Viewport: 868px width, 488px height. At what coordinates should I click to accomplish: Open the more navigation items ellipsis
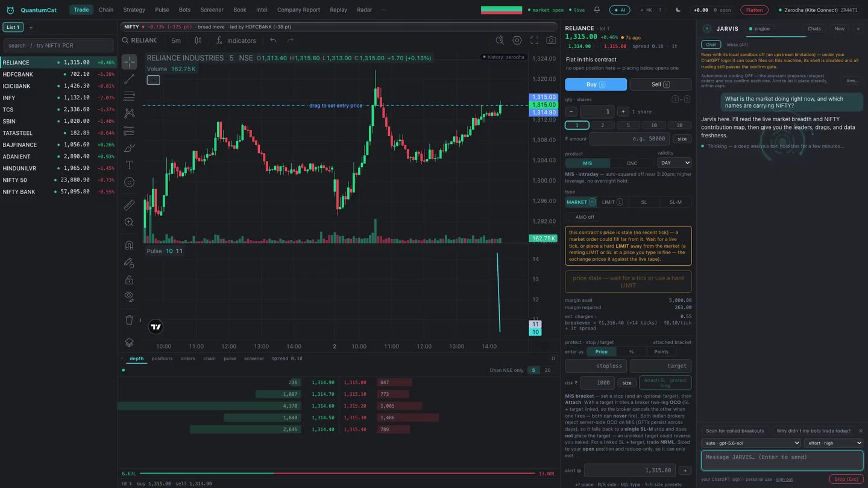pos(384,10)
